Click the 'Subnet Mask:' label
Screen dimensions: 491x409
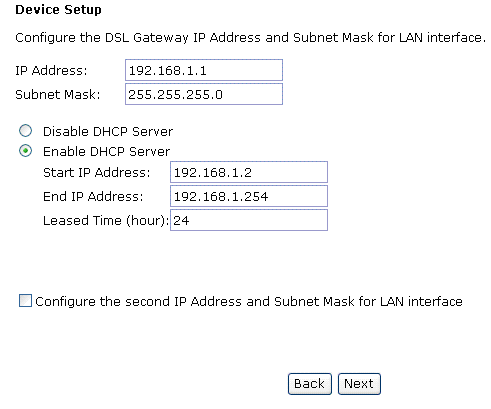58,94
